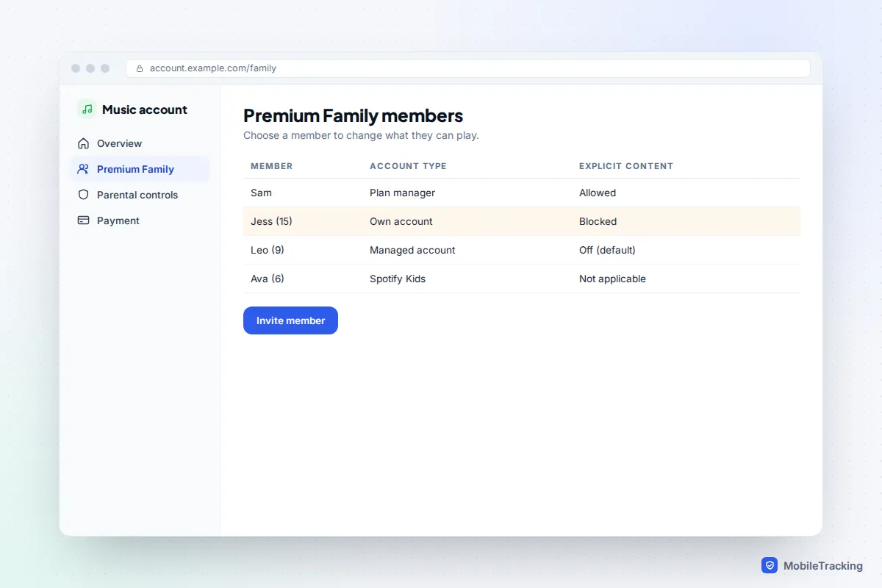Click the green music note logo icon
The height and width of the screenshot is (588, 882).
87,110
